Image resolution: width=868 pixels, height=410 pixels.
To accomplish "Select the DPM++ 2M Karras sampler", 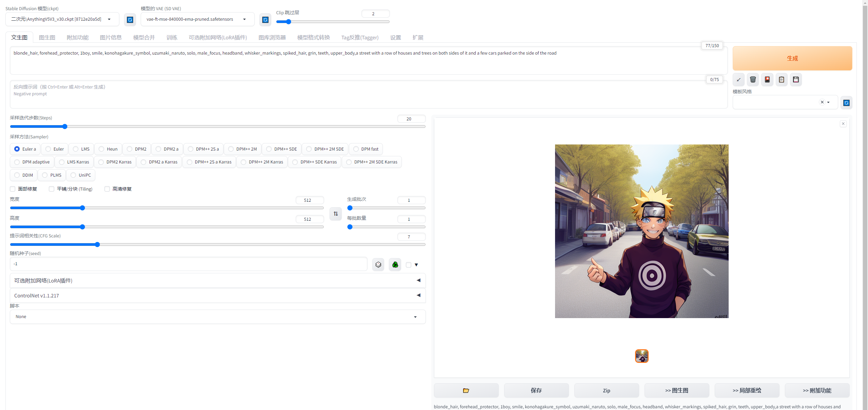I will 262,162.
